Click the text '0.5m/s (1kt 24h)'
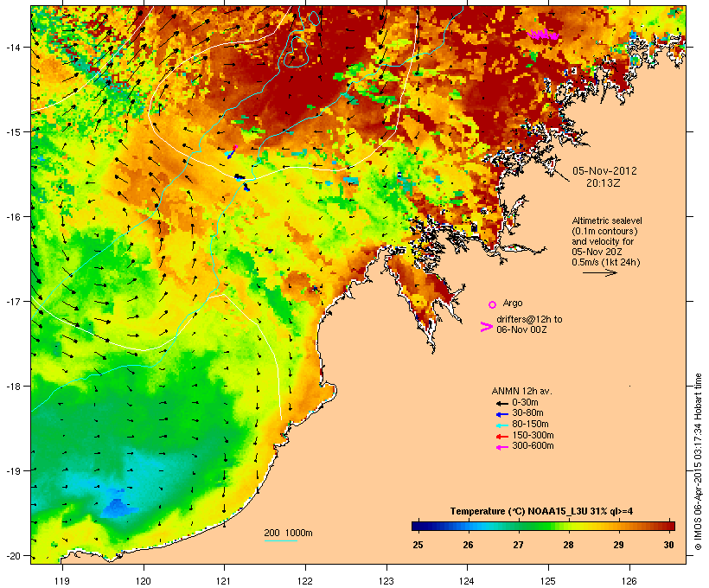This screenshot has width=709, height=588. 606,262
